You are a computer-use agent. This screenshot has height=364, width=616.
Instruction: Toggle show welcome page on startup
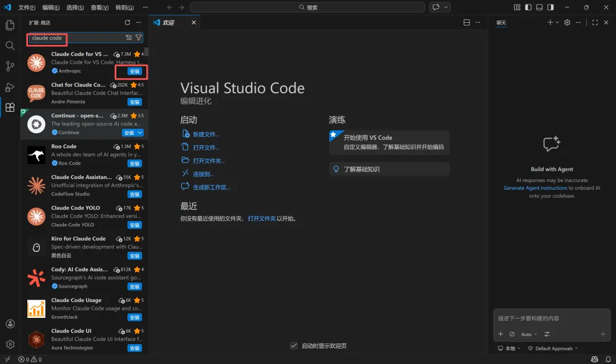[x=294, y=346]
